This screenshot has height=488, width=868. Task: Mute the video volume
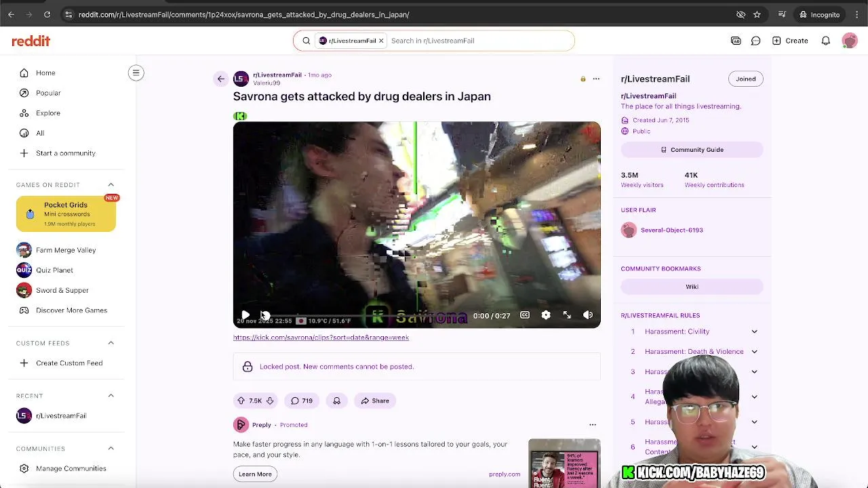pyautogui.click(x=588, y=315)
